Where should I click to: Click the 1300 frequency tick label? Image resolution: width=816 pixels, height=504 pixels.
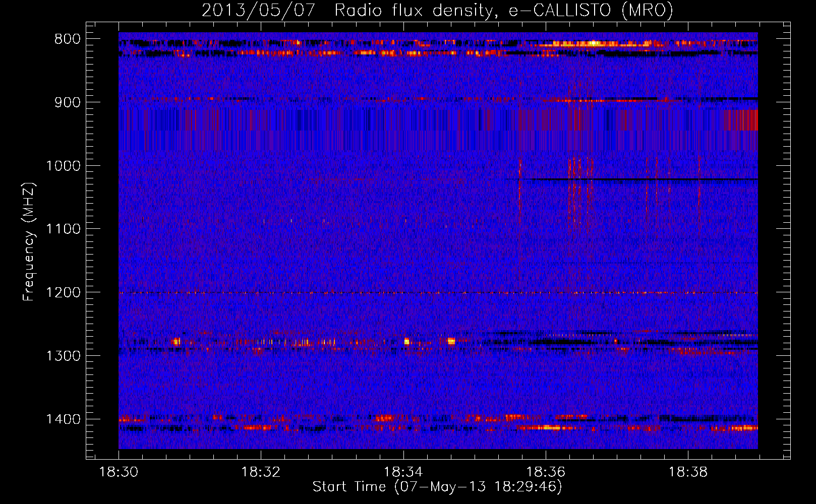pos(63,356)
